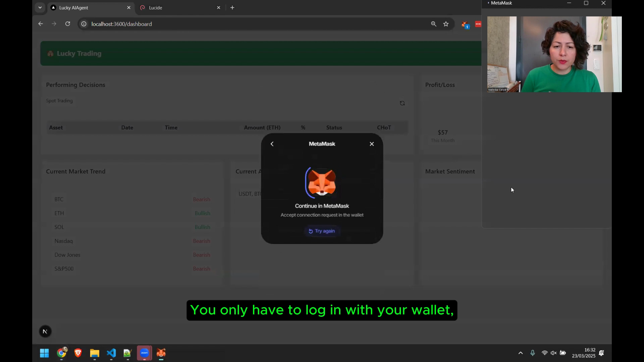Refresh the Performing Decisions table
Image resolution: width=644 pixels, height=362 pixels.
[402, 103]
